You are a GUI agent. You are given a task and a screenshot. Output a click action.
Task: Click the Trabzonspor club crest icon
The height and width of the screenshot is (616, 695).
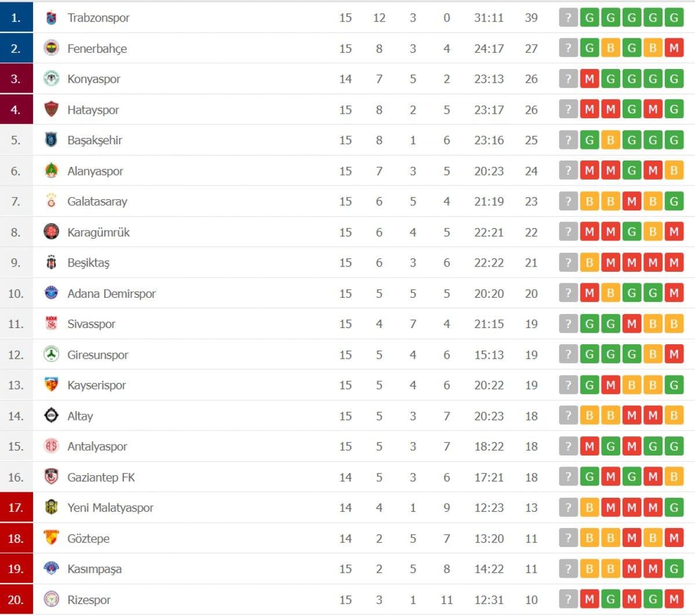(x=51, y=18)
